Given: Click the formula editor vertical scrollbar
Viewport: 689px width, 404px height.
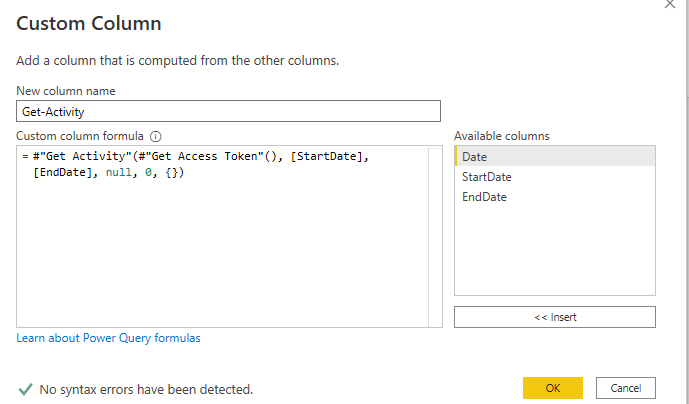Looking at the screenshot, I should 435,237.
